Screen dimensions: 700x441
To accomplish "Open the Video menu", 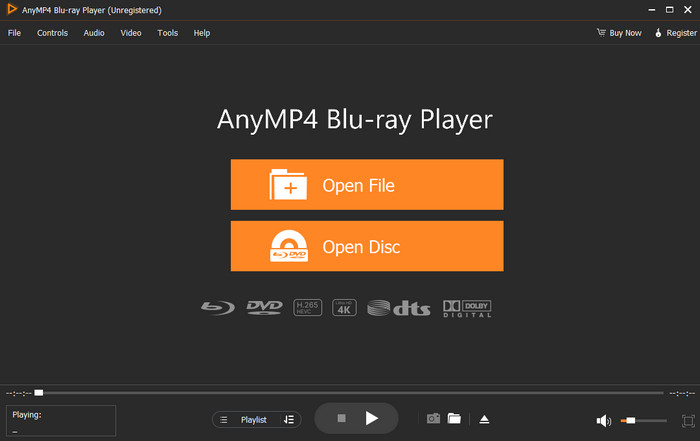I will (x=131, y=33).
